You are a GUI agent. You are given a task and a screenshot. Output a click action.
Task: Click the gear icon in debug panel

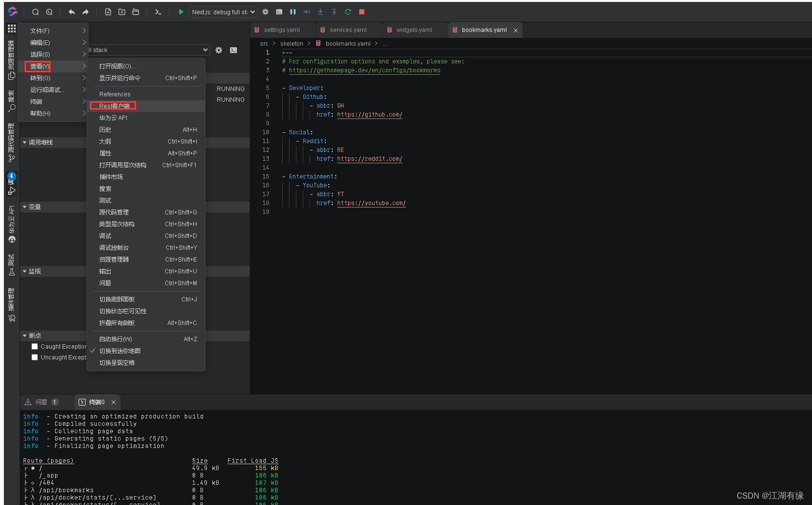[x=219, y=50]
